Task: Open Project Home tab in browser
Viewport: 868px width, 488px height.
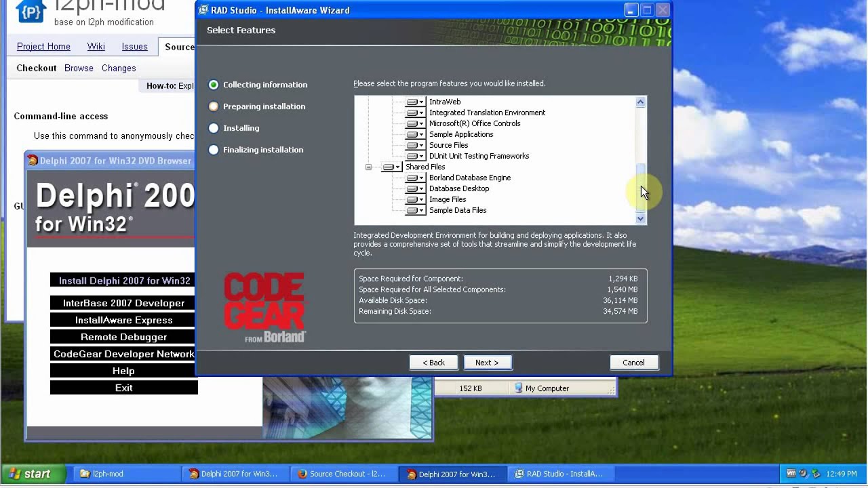Action: click(43, 46)
